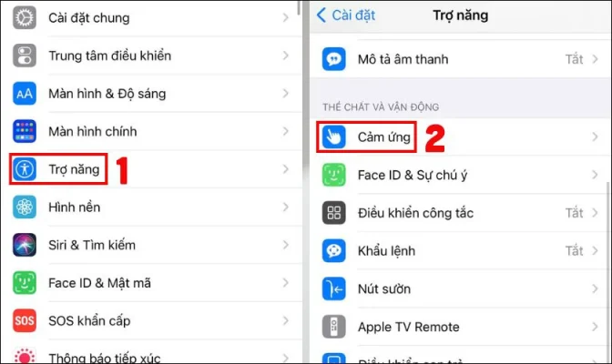
Task: Tap the Siri & Tìm kiếm icon
Action: 25,245
